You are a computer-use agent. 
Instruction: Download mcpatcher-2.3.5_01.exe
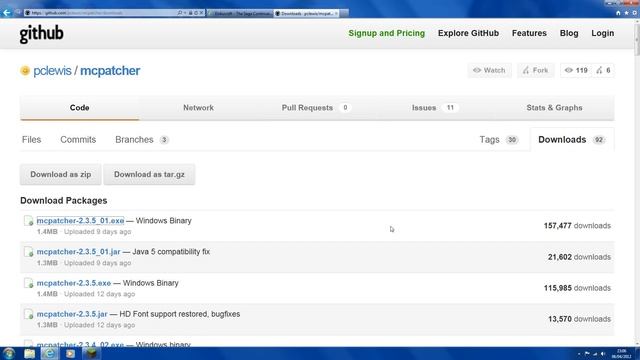pos(80,221)
